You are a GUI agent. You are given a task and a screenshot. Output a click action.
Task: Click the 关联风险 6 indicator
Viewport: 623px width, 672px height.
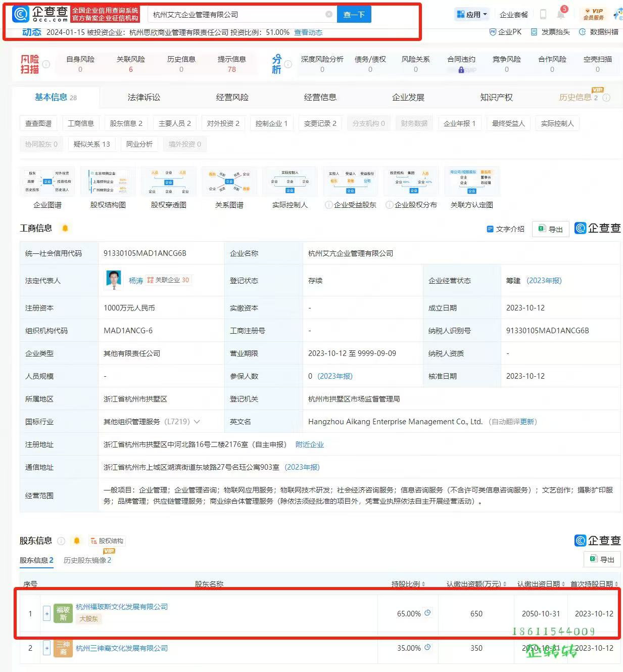pyautogui.click(x=131, y=64)
